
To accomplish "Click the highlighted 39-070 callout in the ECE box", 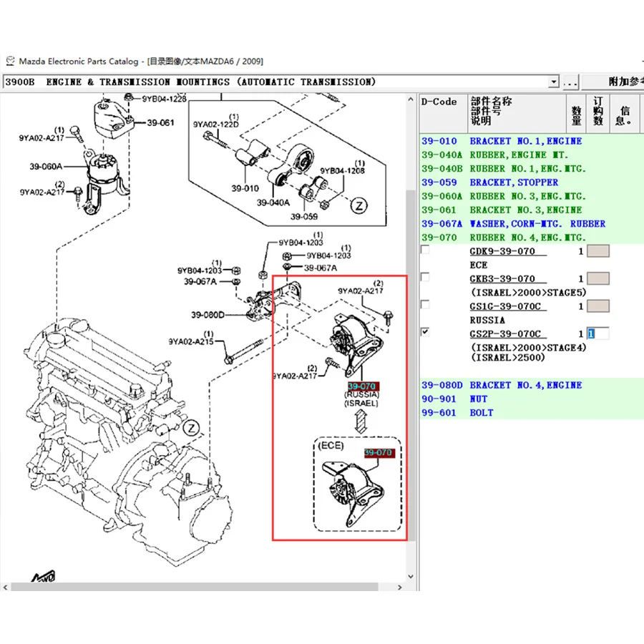I will pos(379,453).
